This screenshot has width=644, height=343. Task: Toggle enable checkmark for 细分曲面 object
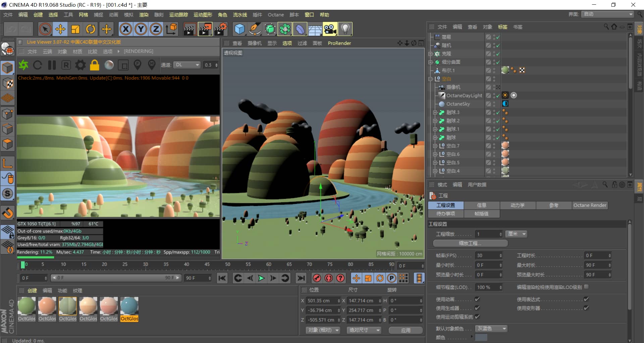(498, 62)
